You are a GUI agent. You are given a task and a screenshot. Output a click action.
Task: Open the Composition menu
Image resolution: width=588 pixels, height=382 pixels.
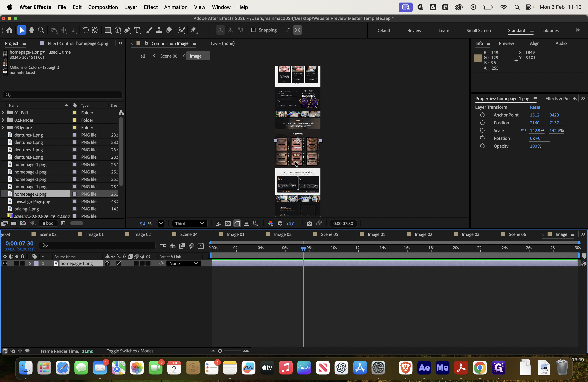click(x=103, y=7)
